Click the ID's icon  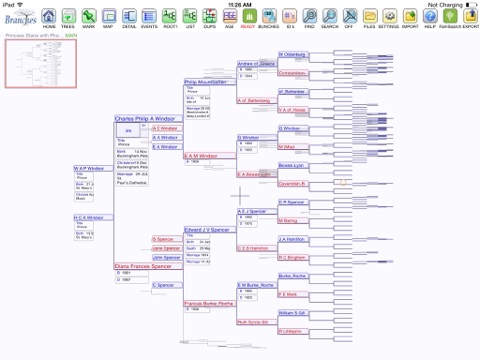coord(289,16)
